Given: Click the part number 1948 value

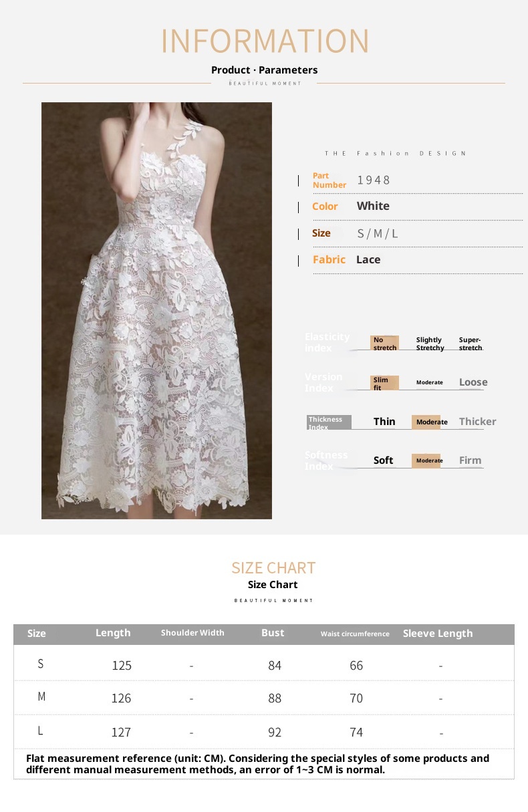Looking at the screenshot, I should 374,180.
